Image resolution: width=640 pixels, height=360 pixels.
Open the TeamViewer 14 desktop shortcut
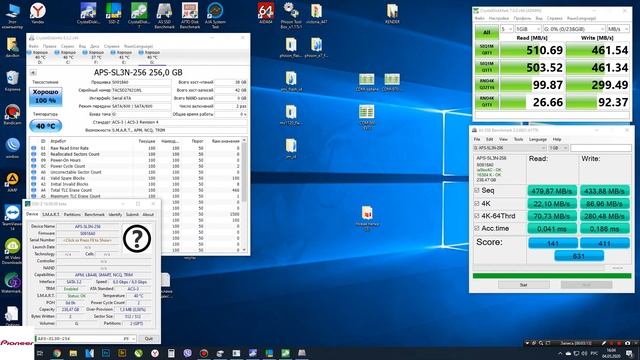click(x=12, y=216)
